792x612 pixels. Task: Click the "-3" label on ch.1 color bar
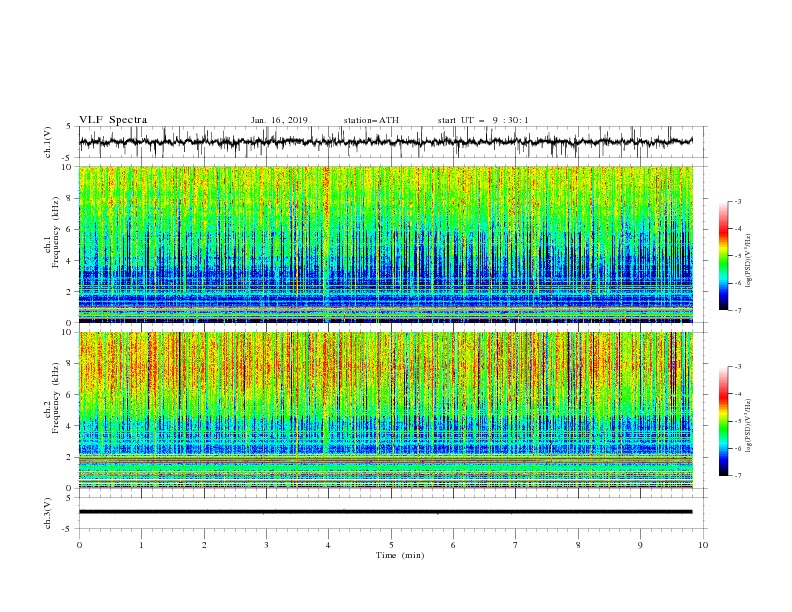pyautogui.click(x=738, y=201)
